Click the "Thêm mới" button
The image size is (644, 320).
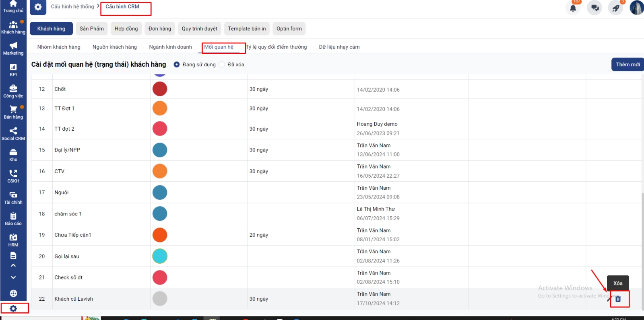tap(627, 65)
